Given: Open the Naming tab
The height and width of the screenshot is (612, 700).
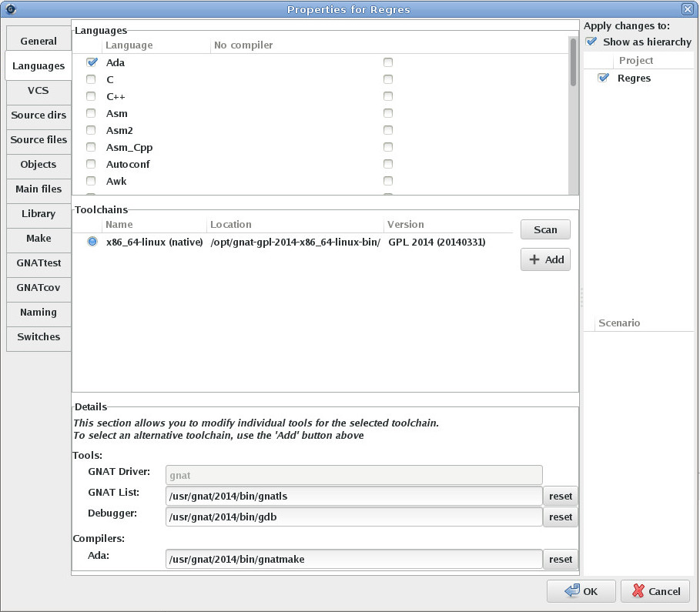Looking at the screenshot, I should pyautogui.click(x=39, y=312).
